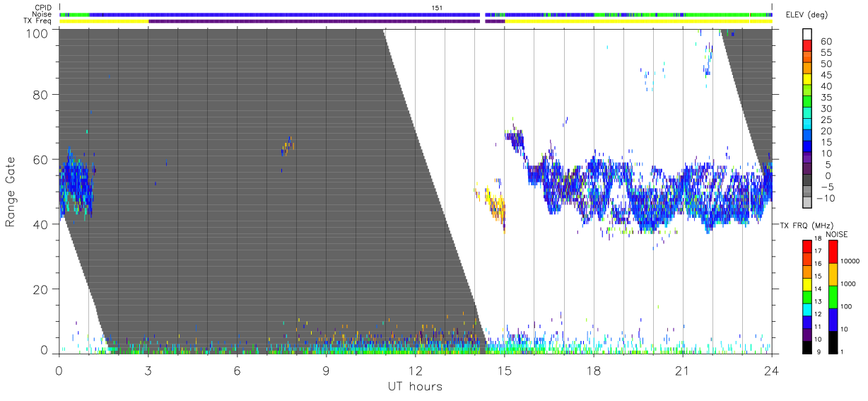Select the cyan TX FRQ swatch between 13 and 12

pos(807,309)
